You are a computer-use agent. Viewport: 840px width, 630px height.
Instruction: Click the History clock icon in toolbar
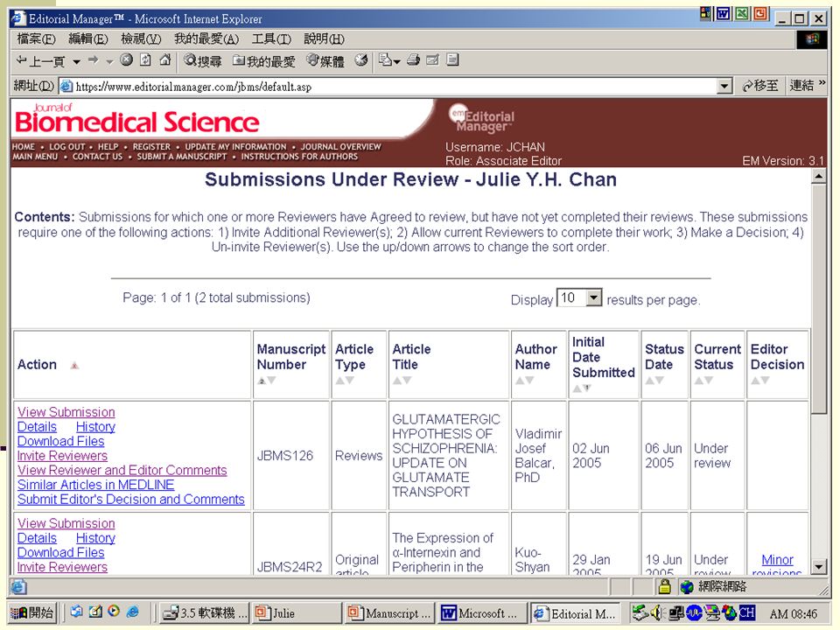361,60
